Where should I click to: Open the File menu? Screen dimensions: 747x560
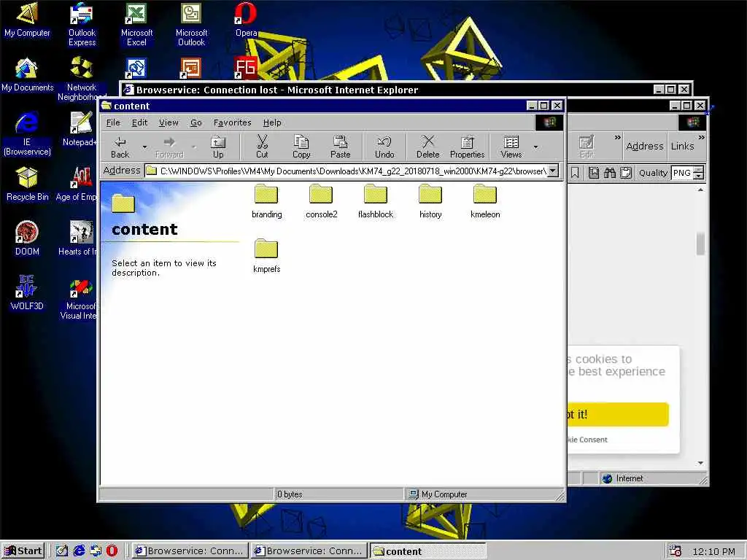coord(113,122)
